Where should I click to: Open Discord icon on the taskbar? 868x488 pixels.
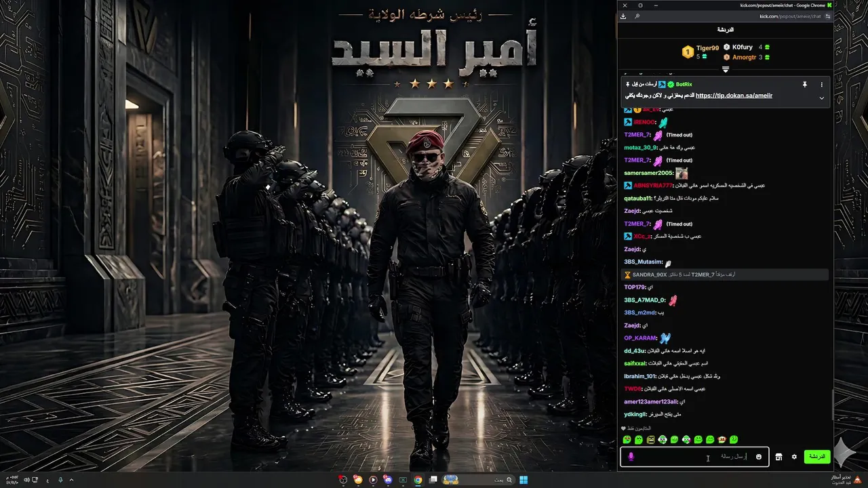tap(388, 480)
